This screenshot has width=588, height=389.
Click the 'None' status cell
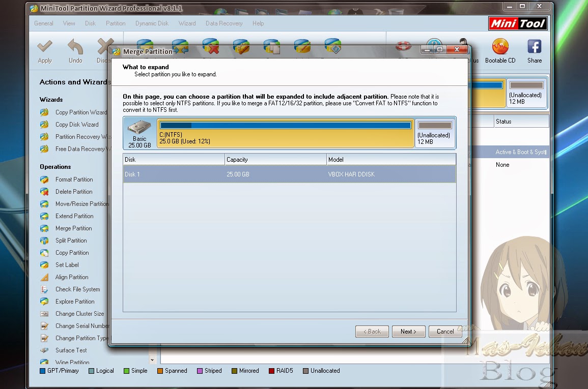502,165
